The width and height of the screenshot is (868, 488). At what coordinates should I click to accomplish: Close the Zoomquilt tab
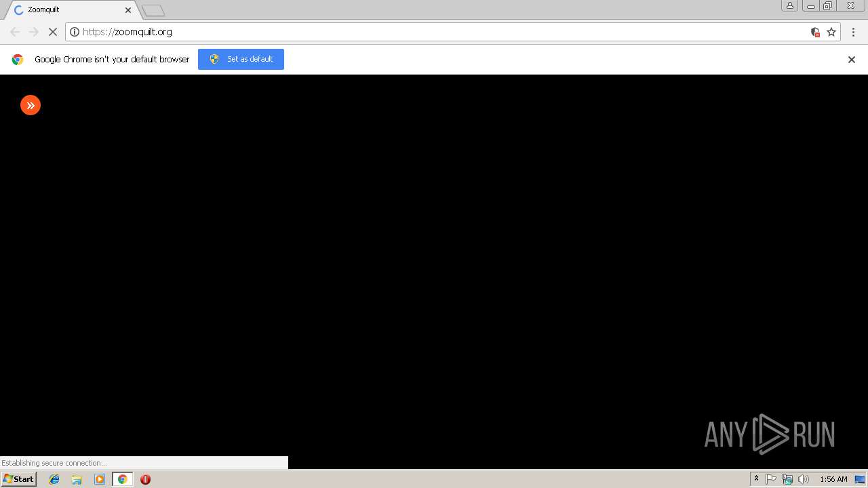pyautogui.click(x=127, y=10)
